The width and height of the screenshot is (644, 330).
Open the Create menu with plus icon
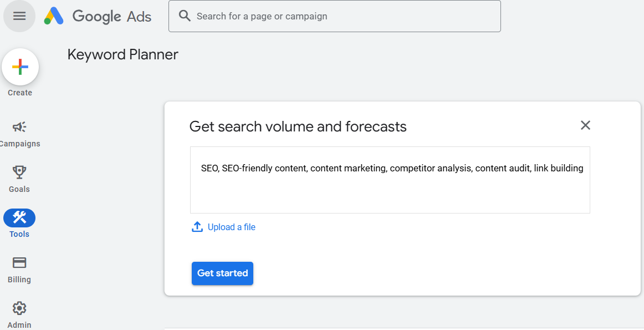(x=20, y=67)
